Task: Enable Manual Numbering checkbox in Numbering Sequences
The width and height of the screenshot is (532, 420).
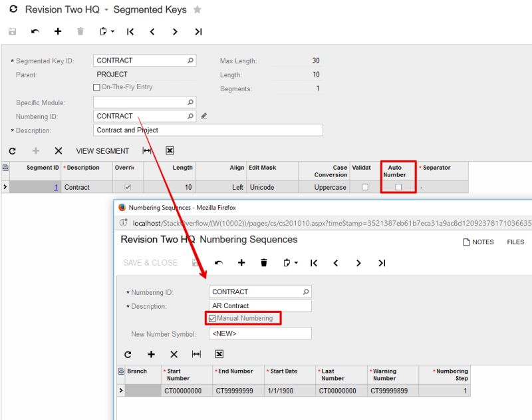Action: point(212,318)
